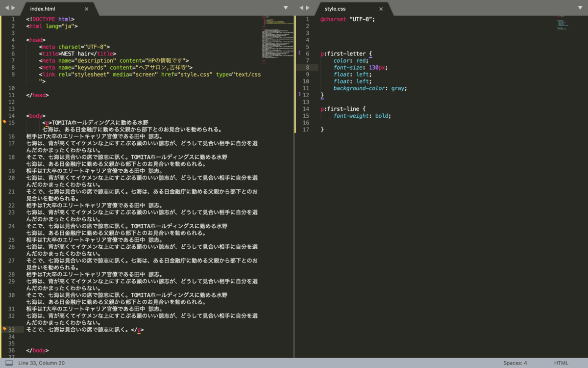
Task: Open the Spaces: 4 indentation menu
Action: [515, 363]
